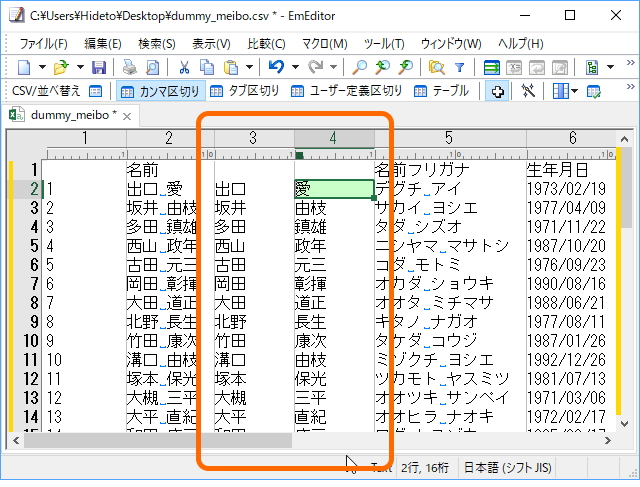
Task: Click the scroll right arrow
Action: [x=608, y=441]
